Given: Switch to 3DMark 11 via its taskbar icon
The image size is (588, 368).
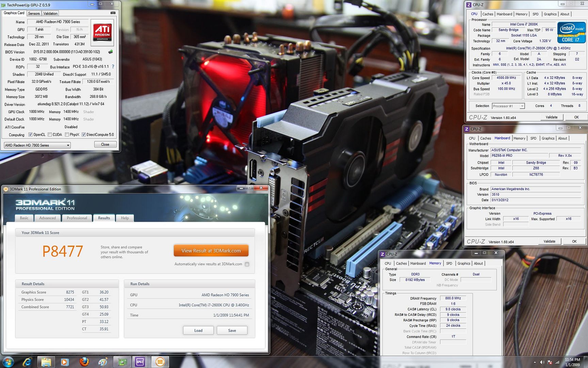Looking at the screenshot, I should tap(160, 362).
